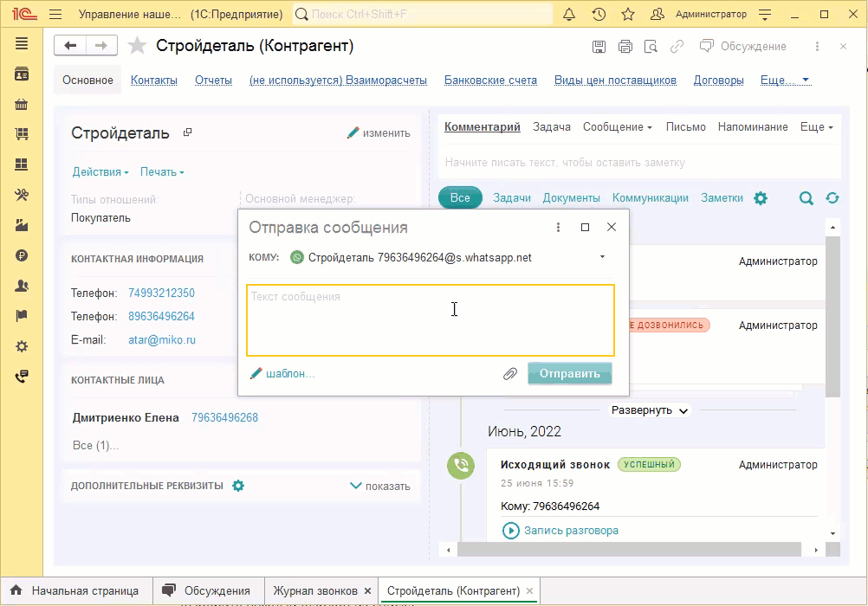
Task: Click the save icon on the form toolbar
Action: coord(599,48)
